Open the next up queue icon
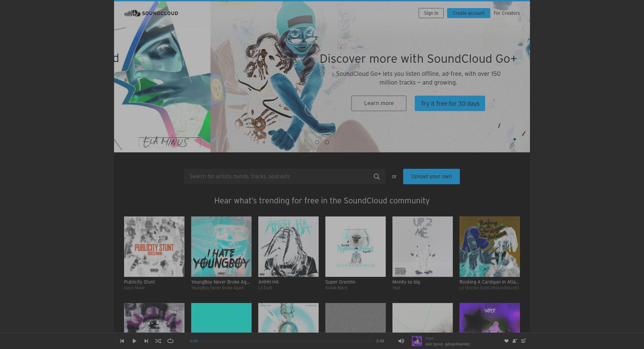This screenshot has width=644, height=349. [x=523, y=341]
